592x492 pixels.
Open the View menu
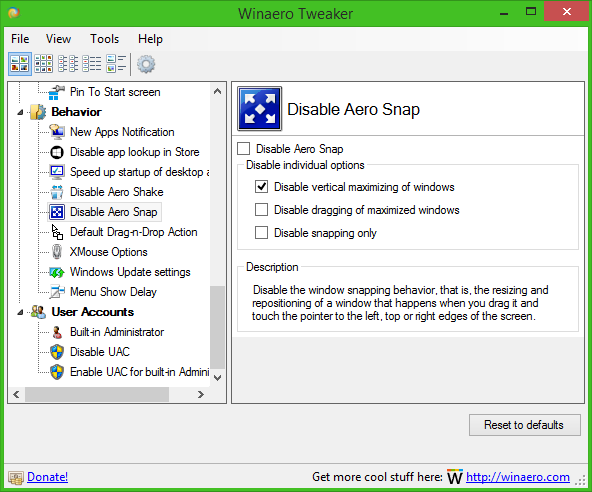[58, 39]
